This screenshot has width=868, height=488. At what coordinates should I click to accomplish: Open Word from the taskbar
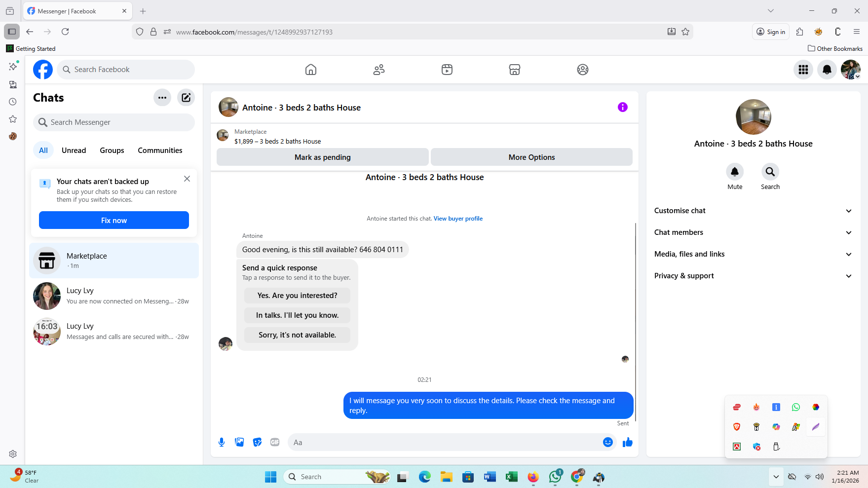coord(490,477)
